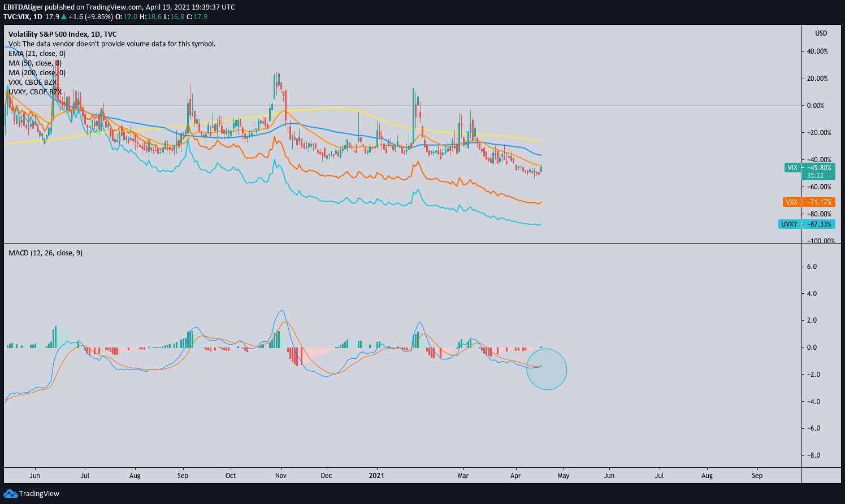This screenshot has width=845, height=504.
Task: Select the 'MA (50, close, 0)' indicator legend
Action: pos(35,63)
